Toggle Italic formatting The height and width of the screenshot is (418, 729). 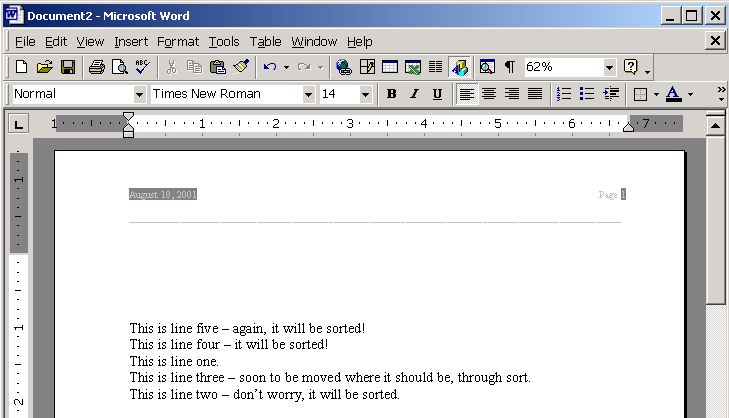414,94
